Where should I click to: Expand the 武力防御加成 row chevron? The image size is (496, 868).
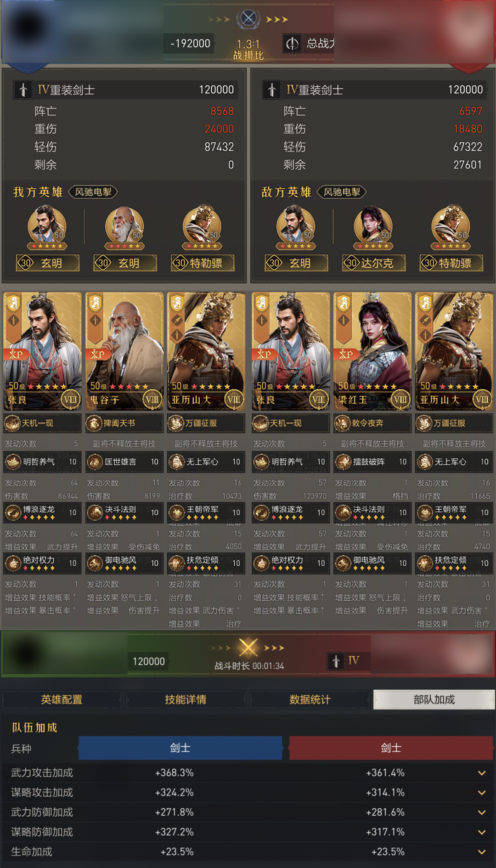(482, 812)
